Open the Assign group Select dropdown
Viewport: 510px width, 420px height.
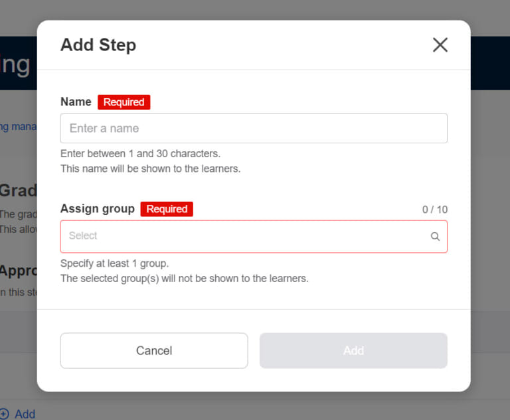pos(246,236)
